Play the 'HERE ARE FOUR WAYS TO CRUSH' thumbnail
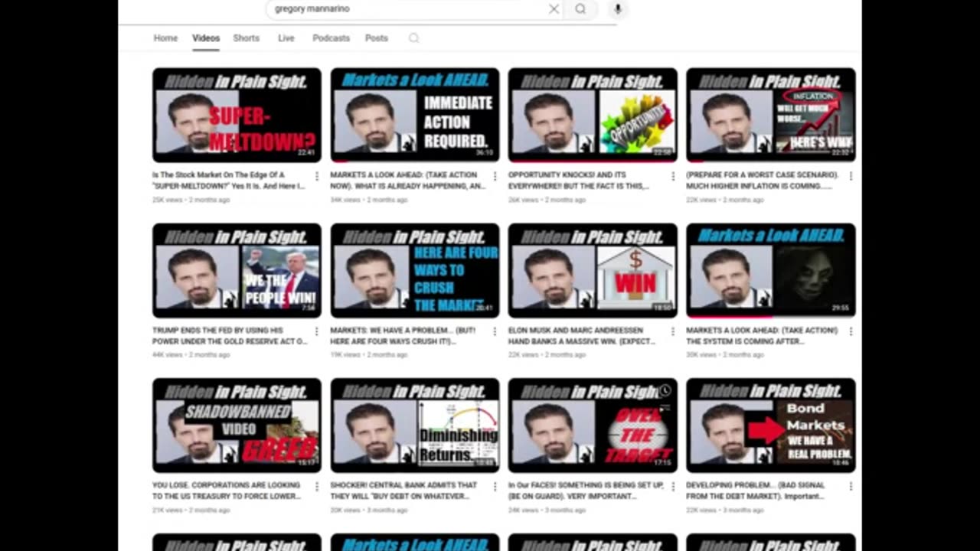Screen dimensions: 980x551 click(x=415, y=270)
